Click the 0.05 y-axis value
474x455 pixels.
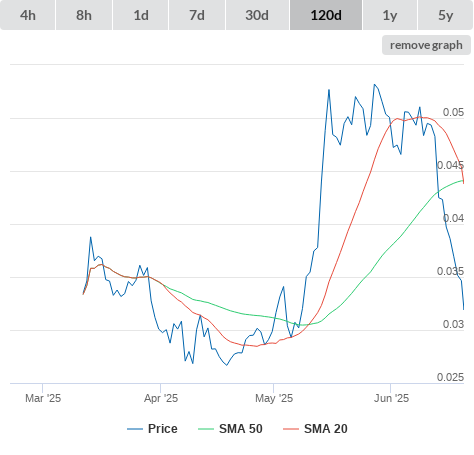tap(453, 112)
